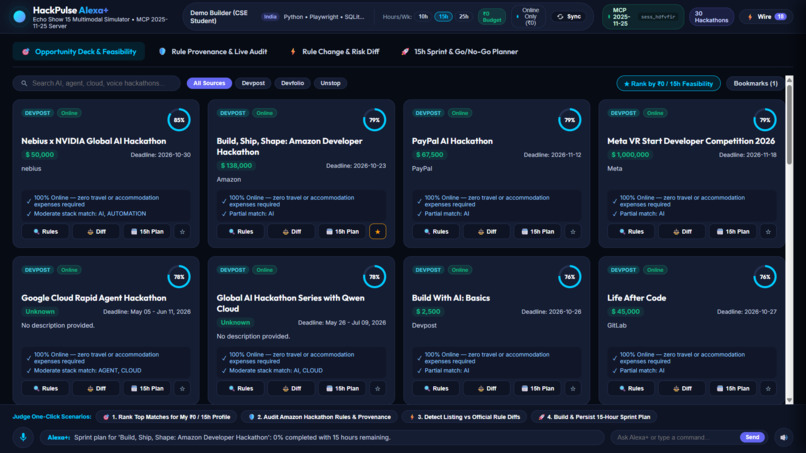Star the Global AI Hackathon Qwen card
This screenshot has height=453, width=806.
pos(378,388)
